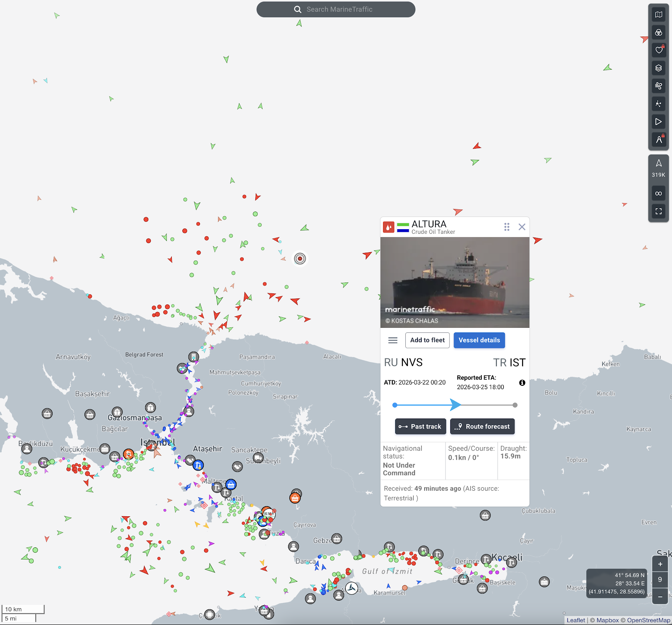This screenshot has height=625, width=672.
Task: Click the sailboat marker in Gulf of Izmit
Action: click(352, 588)
